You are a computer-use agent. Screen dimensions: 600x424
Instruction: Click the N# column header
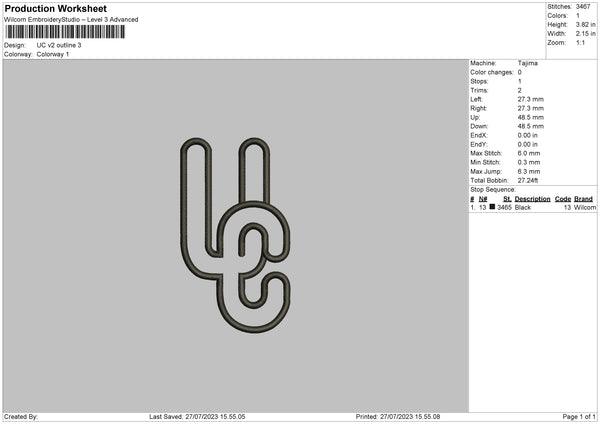tap(483, 199)
